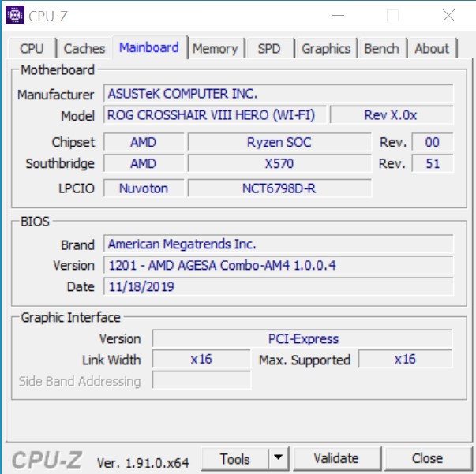The image size is (476, 474).
Task: Select the Manufacturer field ASUSTeK COMPUTER INC.
Action: pyautogui.click(x=279, y=93)
